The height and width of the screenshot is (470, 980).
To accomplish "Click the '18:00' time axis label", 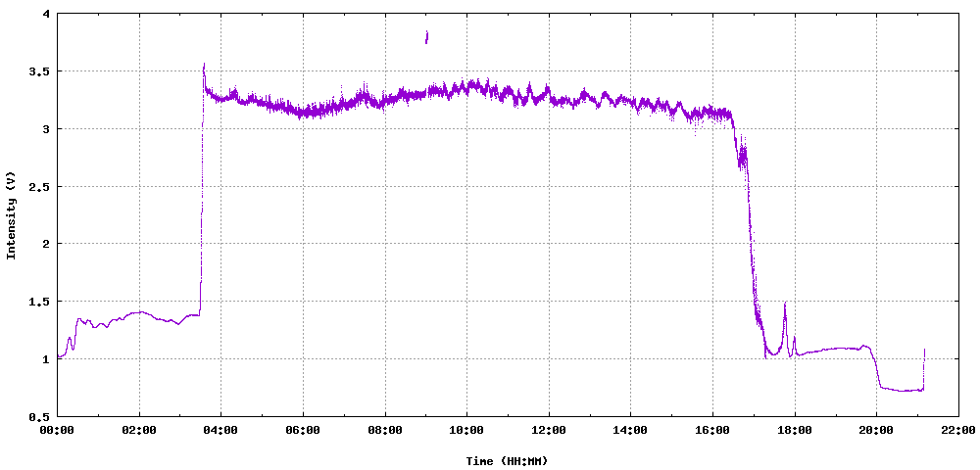I will coord(795,430).
